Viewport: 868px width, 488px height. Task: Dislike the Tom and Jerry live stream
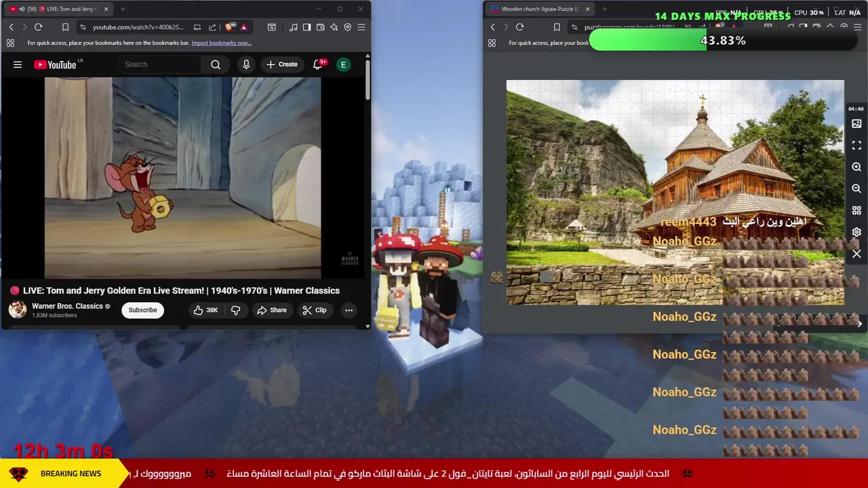click(236, 310)
